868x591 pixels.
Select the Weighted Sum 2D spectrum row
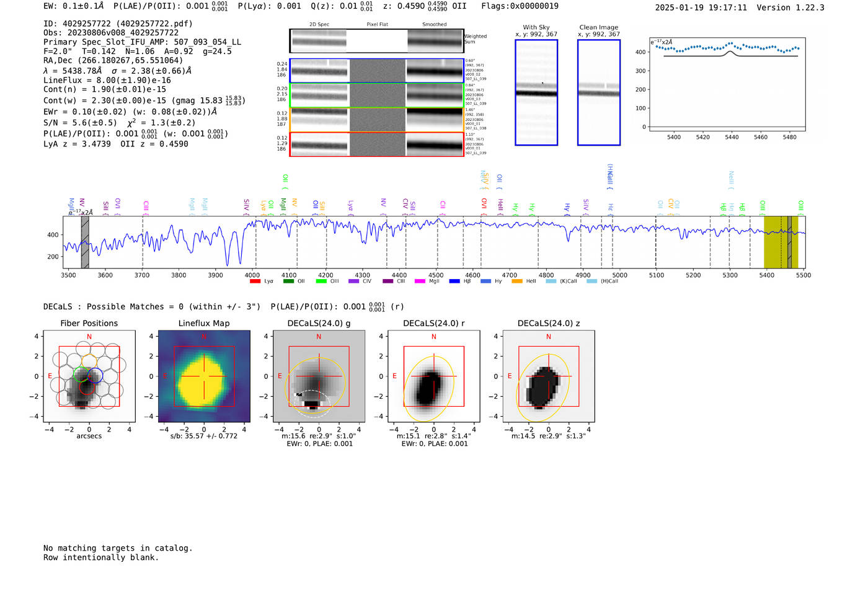coord(376,41)
